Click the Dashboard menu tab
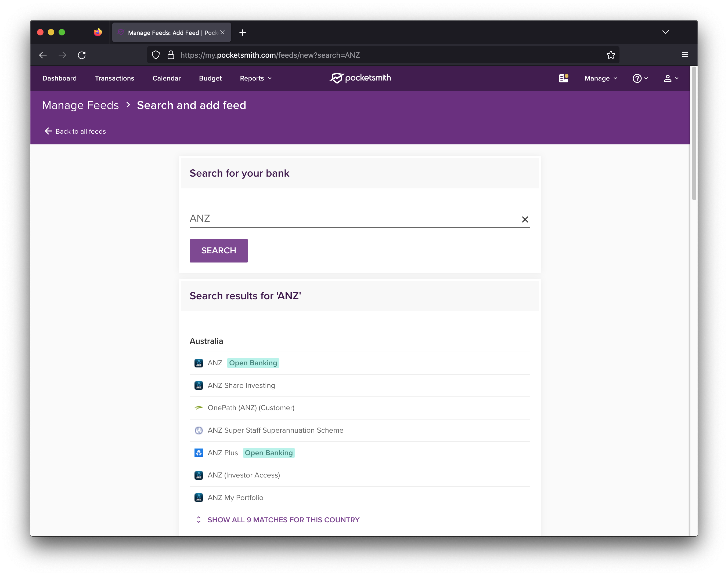The width and height of the screenshot is (728, 576). pyautogui.click(x=59, y=78)
